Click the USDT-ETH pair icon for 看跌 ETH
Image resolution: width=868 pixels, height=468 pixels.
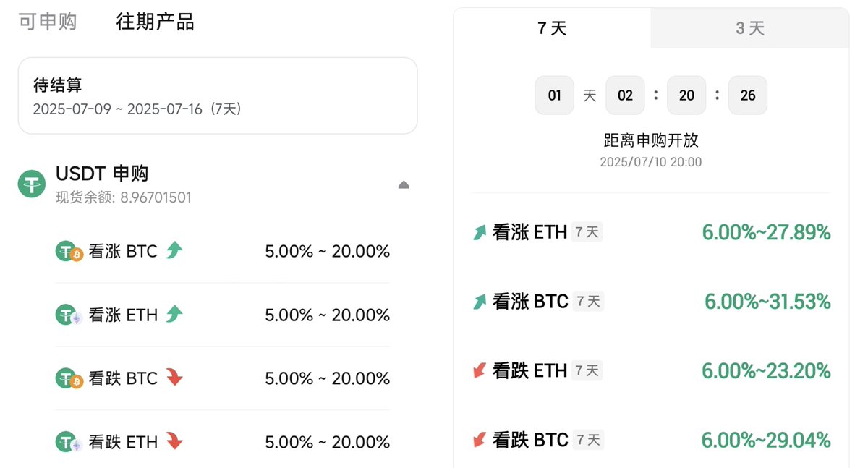pyautogui.click(x=69, y=442)
